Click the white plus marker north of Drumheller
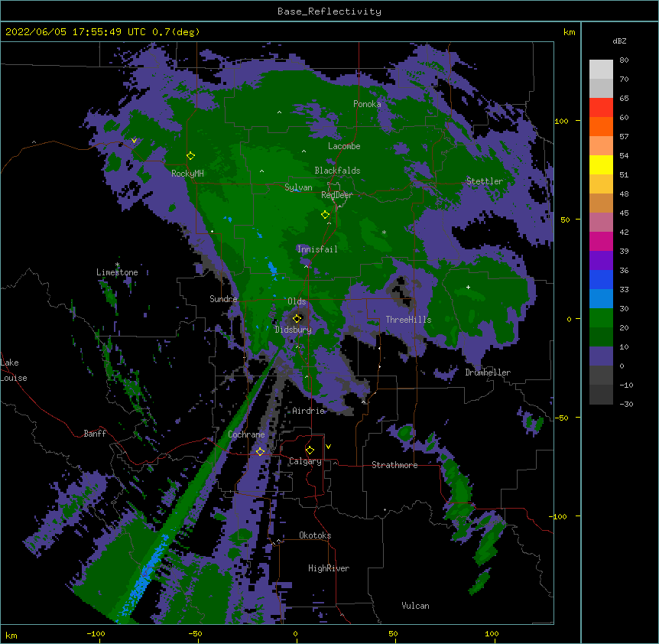Viewport: 659px width, 644px height. click(468, 287)
